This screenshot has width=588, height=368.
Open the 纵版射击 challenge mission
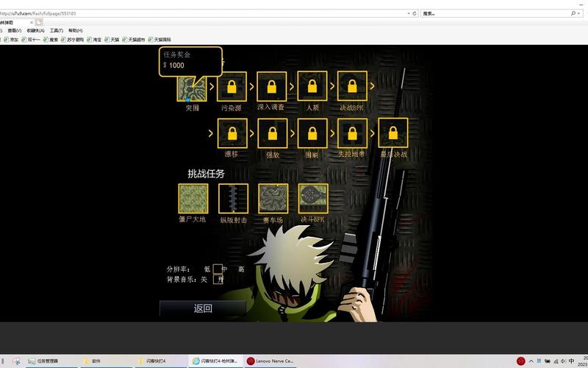click(x=233, y=199)
